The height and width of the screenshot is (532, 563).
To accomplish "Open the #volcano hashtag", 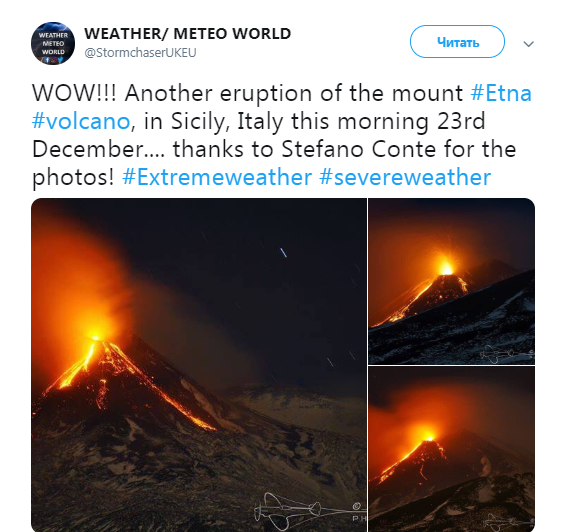I will click(x=81, y=121).
